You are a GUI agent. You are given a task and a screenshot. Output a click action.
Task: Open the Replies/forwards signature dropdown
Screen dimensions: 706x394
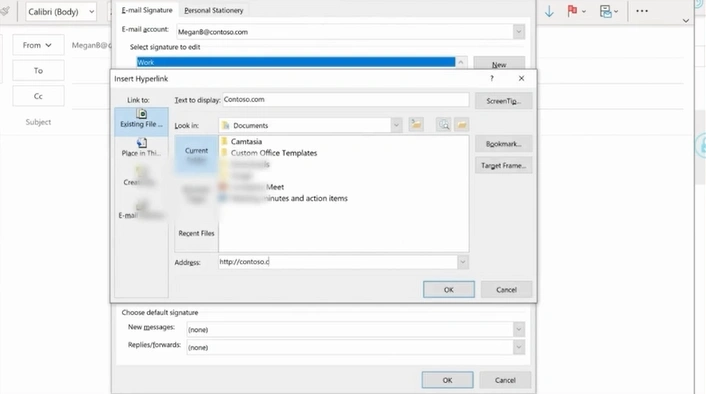point(519,347)
